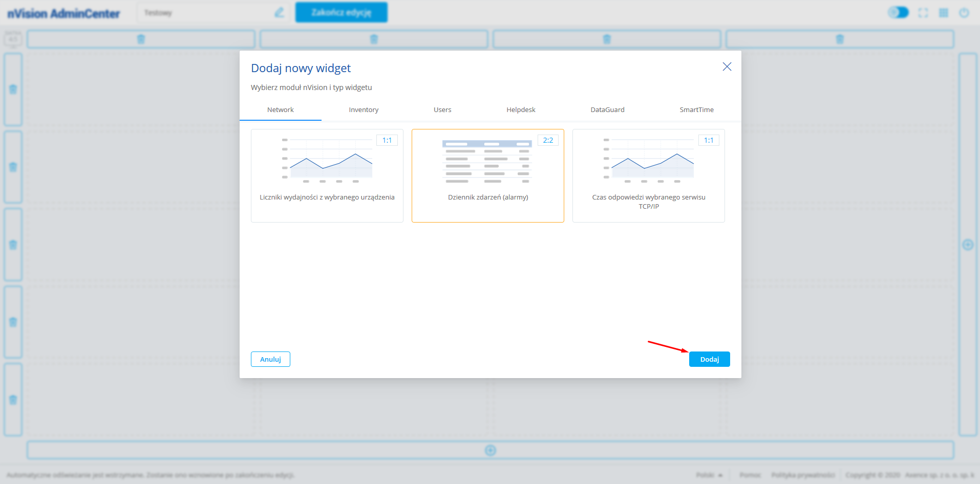
Task: Click the Anuluj button
Action: pos(270,359)
